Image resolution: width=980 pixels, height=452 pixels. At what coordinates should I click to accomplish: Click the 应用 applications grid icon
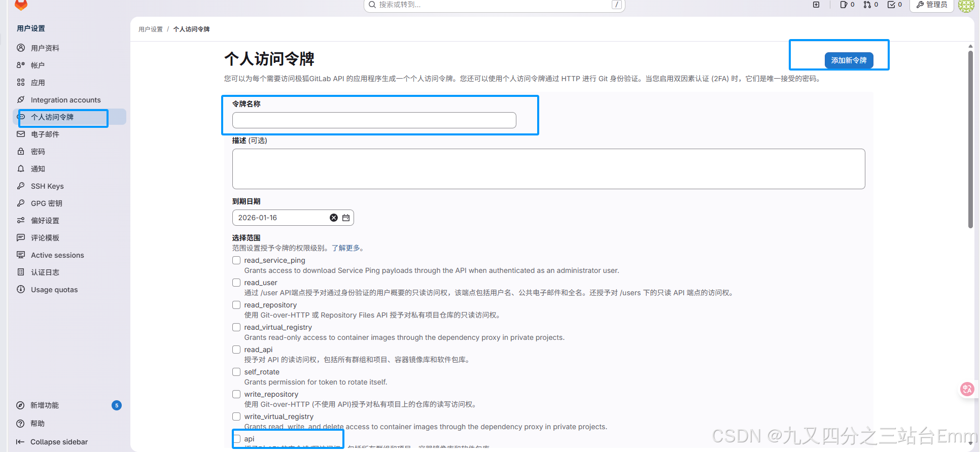click(x=21, y=82)
